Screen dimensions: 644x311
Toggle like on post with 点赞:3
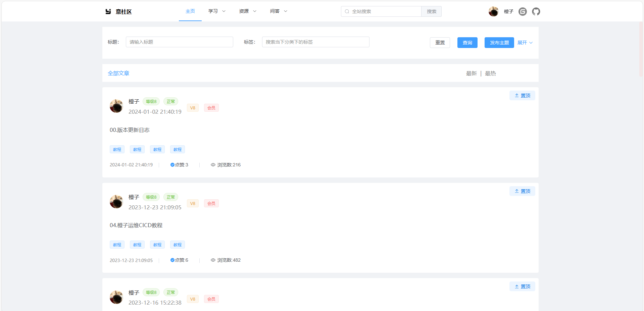pyautogui.click(x=172, y=165)
